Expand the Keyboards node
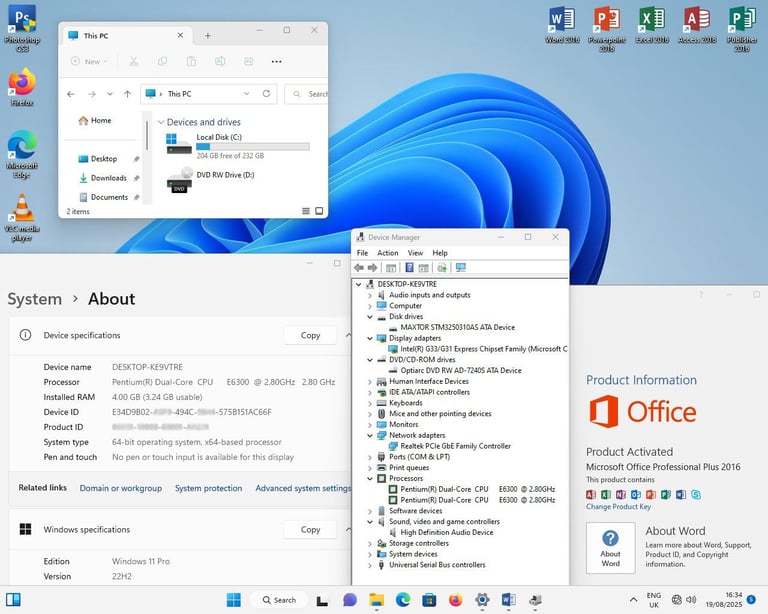The width and height of the screenshot is (768, 614). point(370,403)
